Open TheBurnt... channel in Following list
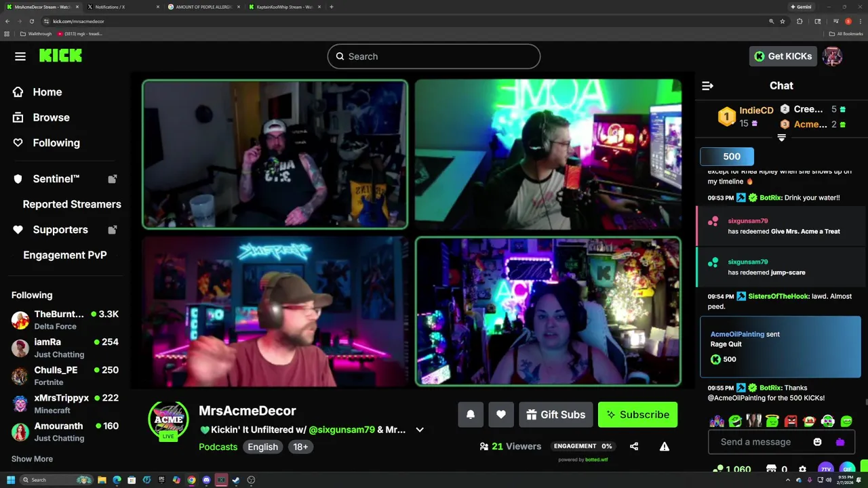 point(65,320)
